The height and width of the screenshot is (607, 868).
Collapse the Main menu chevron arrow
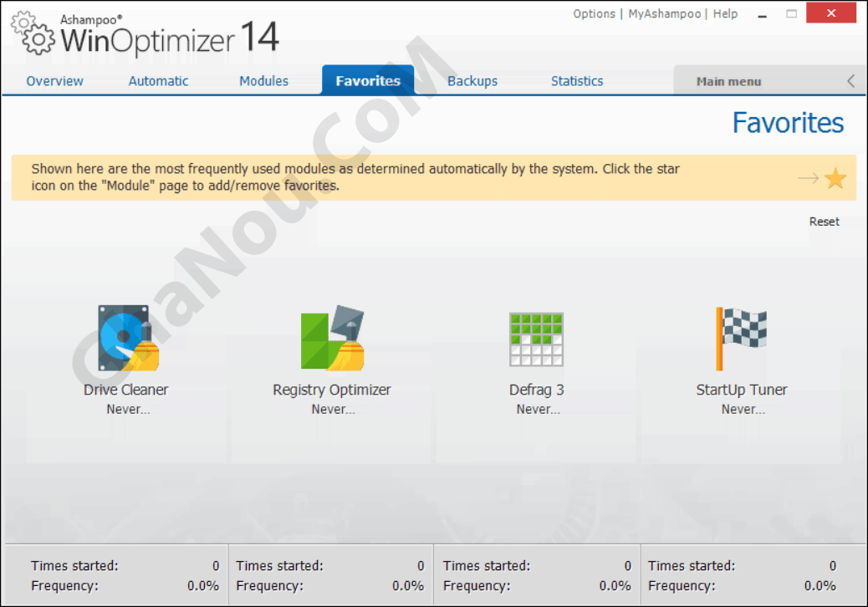[x=850, y=81]
